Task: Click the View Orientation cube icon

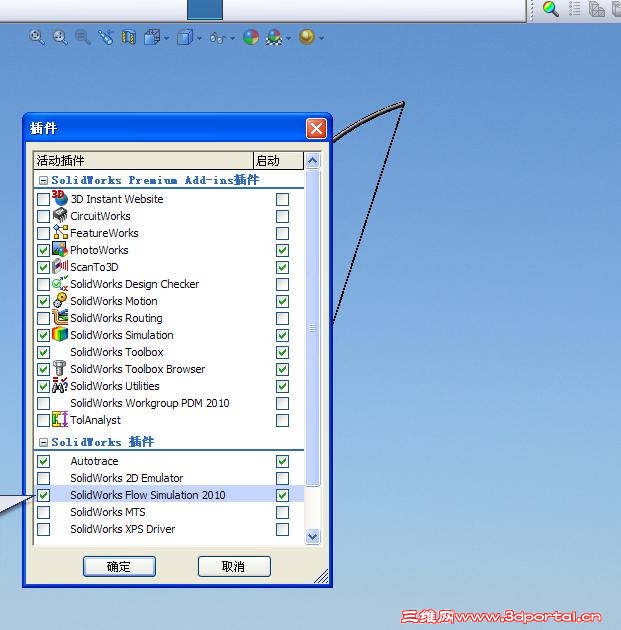Action: click(152, 37)
